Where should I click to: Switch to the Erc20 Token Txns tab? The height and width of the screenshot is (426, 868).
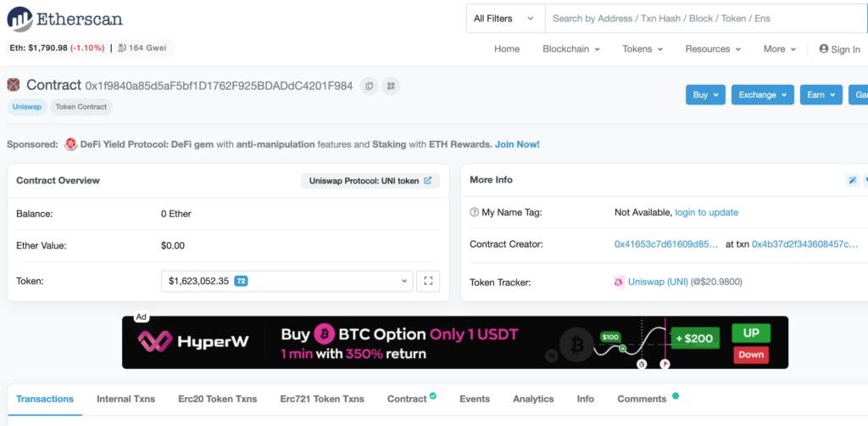point(218,399)
